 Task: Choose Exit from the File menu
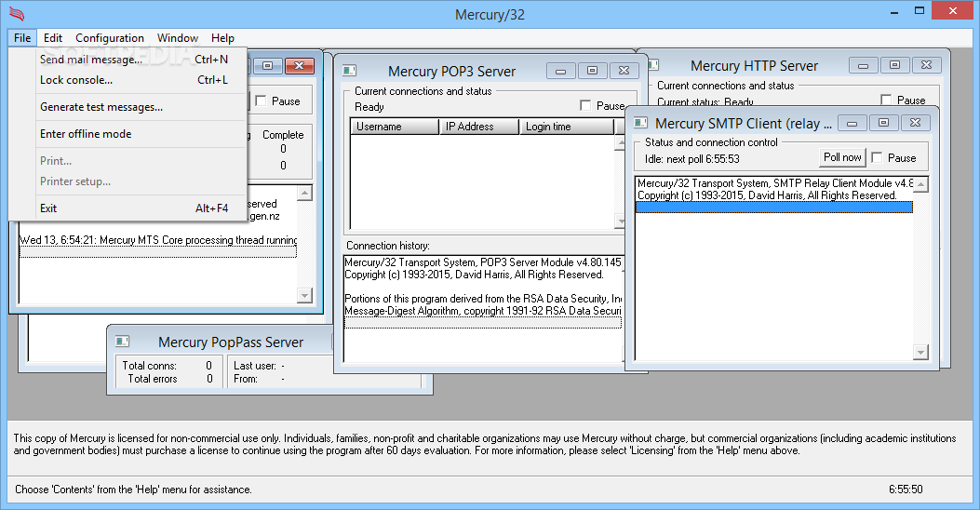(x=134, y=208)
